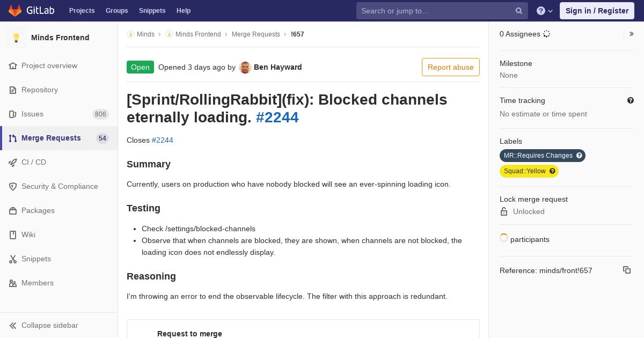Viewport: 644px width, 338px height.
Task: Click the search magnifier icon
Action: 519,11
